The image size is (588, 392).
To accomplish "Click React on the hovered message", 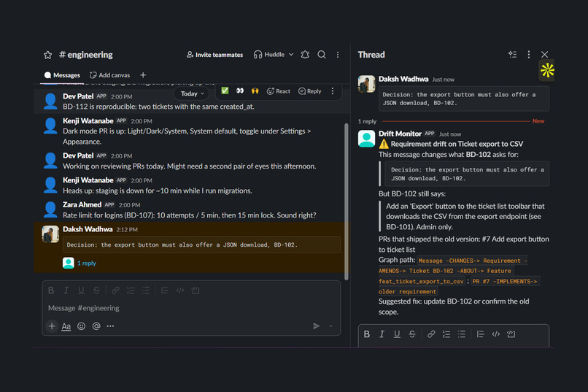I will click(x=279, y=91).
